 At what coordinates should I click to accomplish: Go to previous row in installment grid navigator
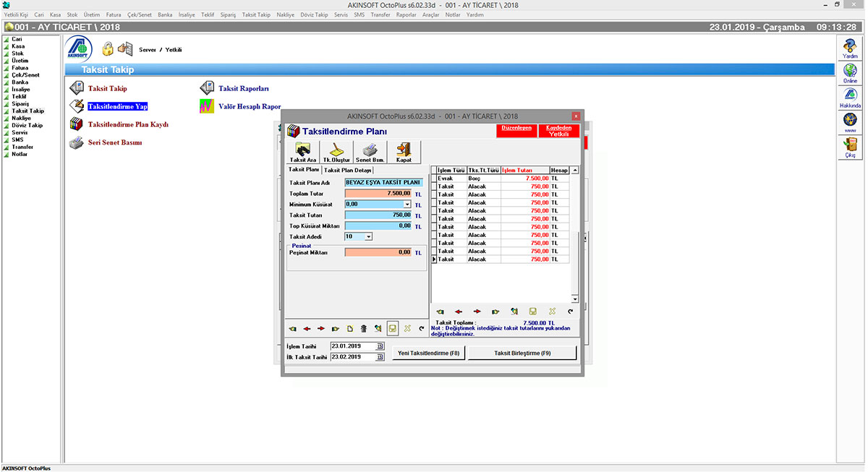coord(458,312)
